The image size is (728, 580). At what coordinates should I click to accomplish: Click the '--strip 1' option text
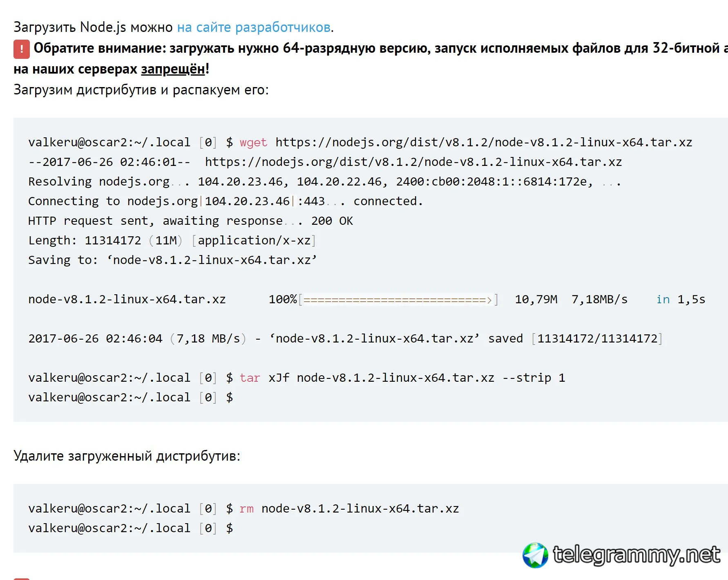[534, 378]
